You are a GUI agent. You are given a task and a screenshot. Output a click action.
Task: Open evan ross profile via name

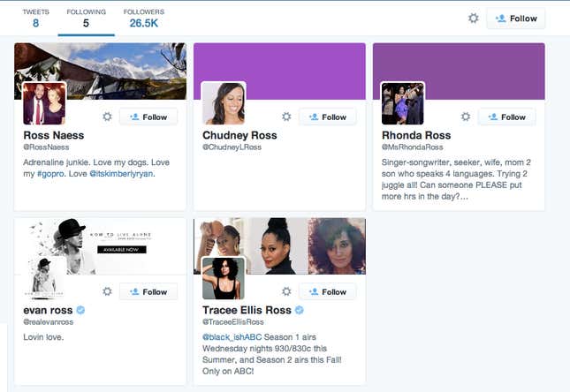[x=48, y=310]
